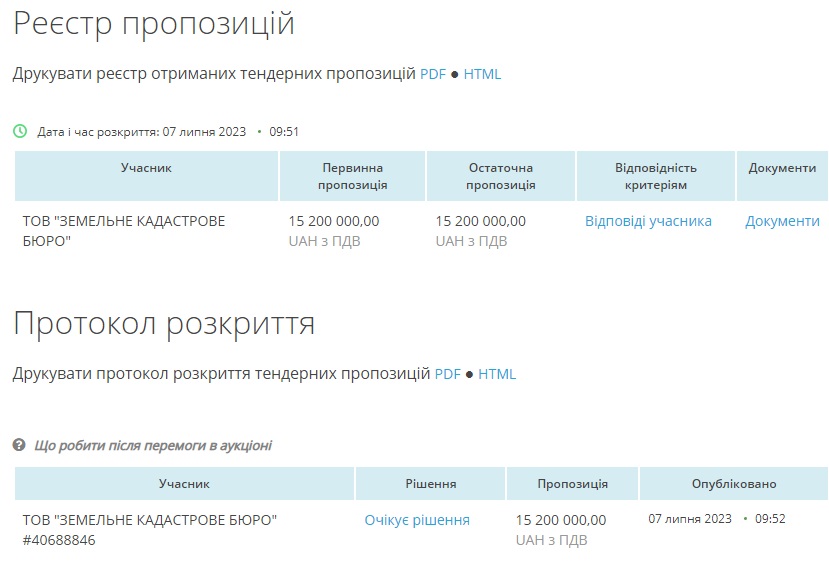Open HTML version of the proposals registry
The height and width of the screenshot is (563, 829).
[482, 74]
